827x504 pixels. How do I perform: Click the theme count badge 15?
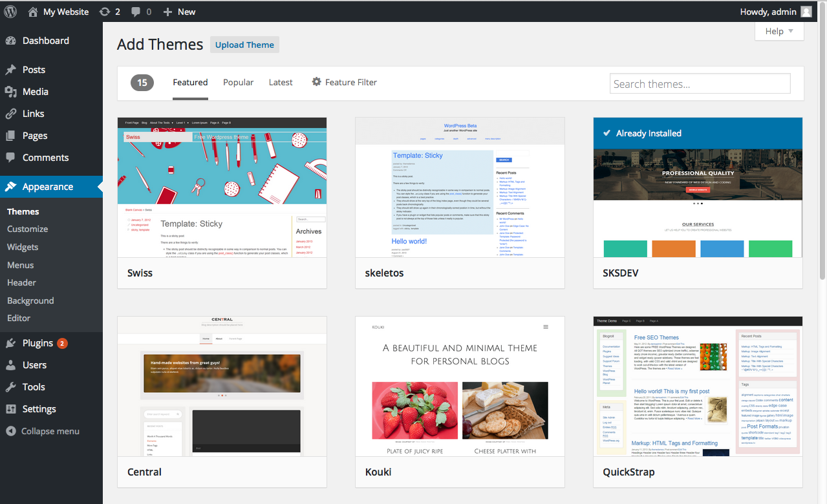(x=142, y=82)
